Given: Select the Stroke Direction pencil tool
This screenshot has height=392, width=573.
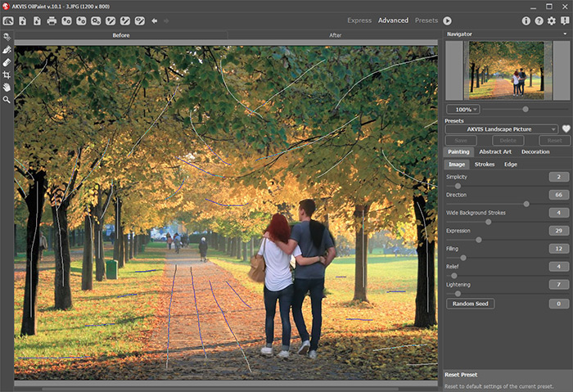Looking at the screenshot, I should pos(7,50).
